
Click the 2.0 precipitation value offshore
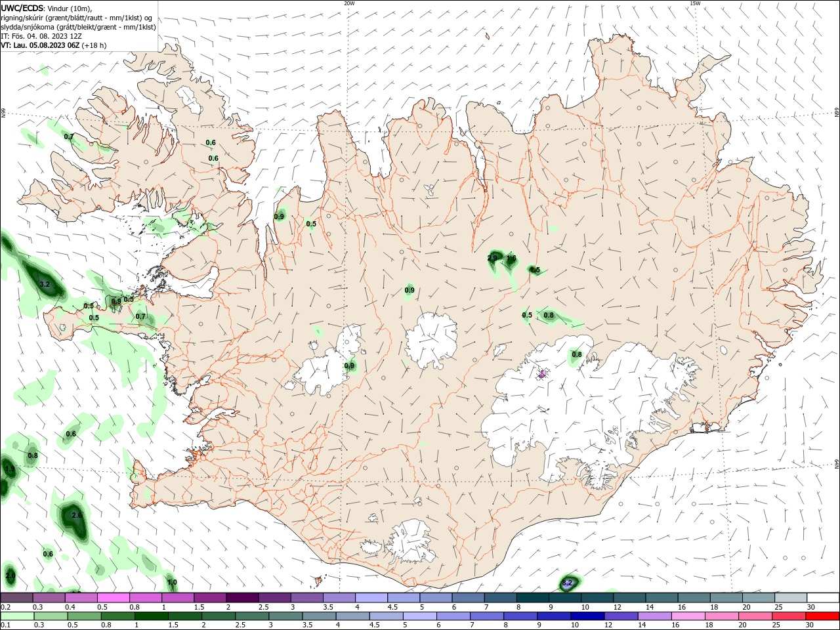pos(10,576)
